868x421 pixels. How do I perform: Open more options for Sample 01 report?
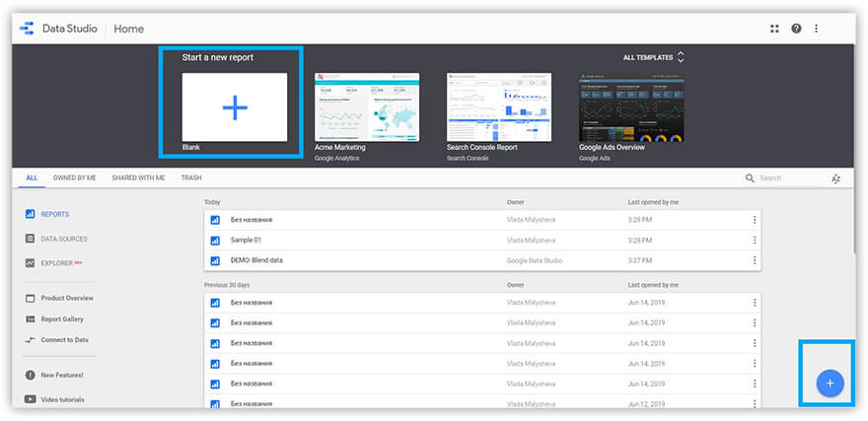[x=754, y=241]
